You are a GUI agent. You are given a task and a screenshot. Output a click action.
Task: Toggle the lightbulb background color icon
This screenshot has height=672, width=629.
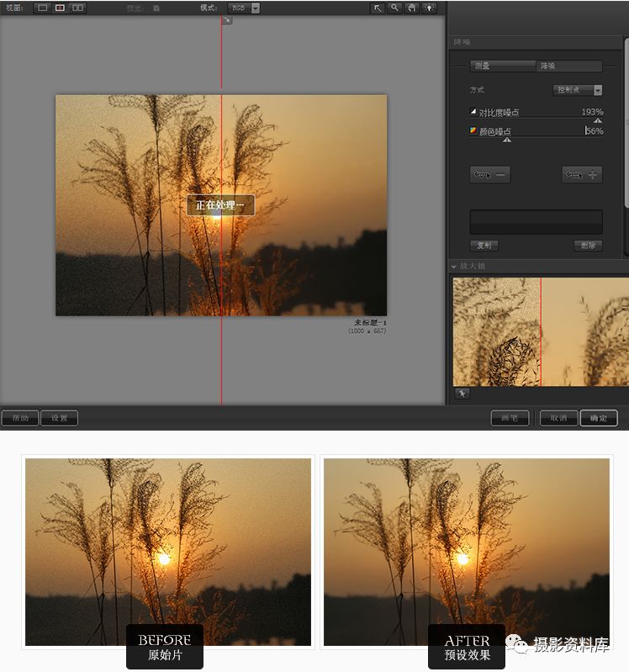click(x=429, y=8)
